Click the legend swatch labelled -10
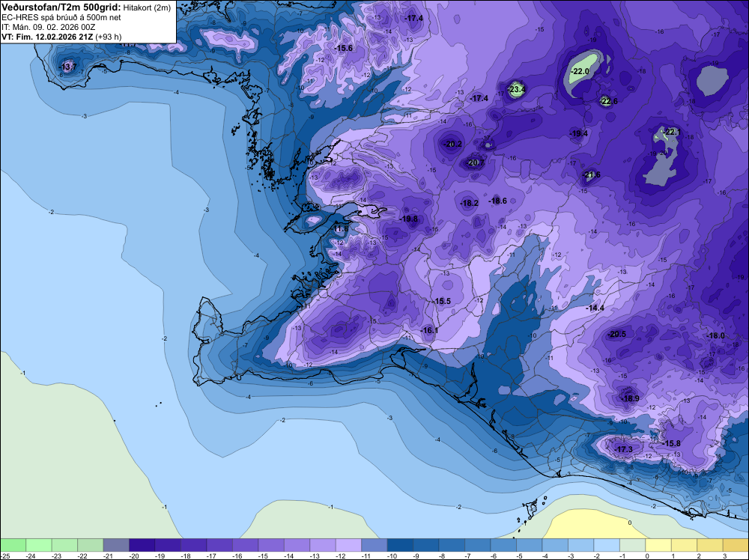Image resolution: width=749 pixels, height=560 pixels. pos(400,545)
